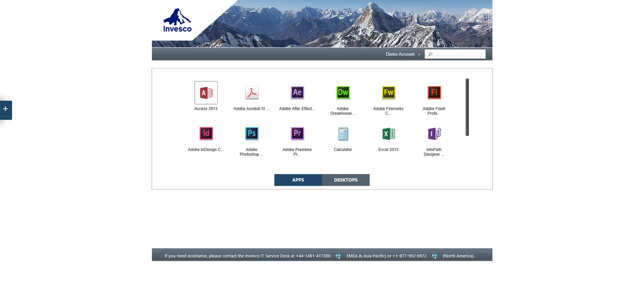
Task: Click the "Adobe Flash Profe..." label
Action: [x=434, y=111]
